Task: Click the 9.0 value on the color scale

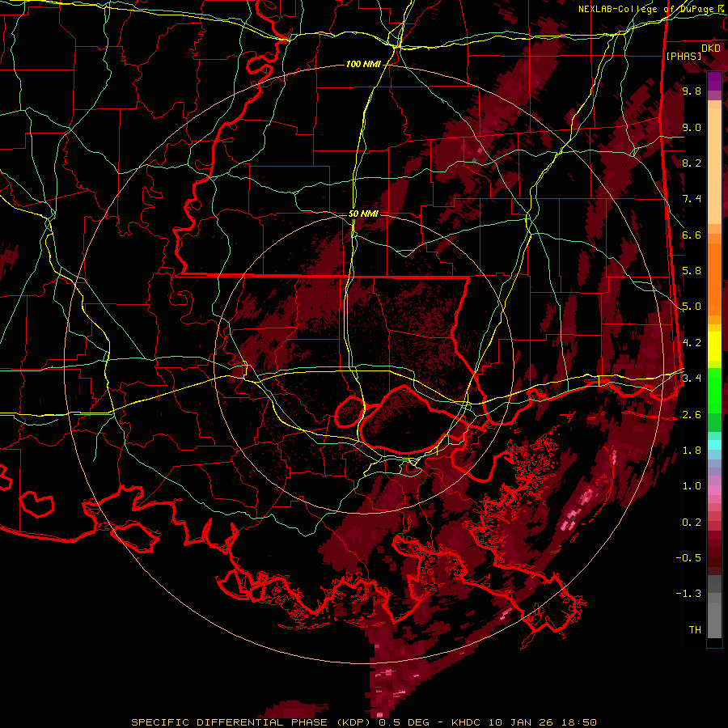Action: point(692,128)
